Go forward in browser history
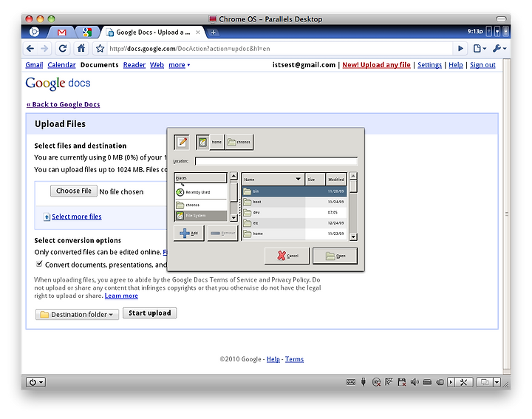The height and width of the screenshot is (419, 532). pos(44,49)
